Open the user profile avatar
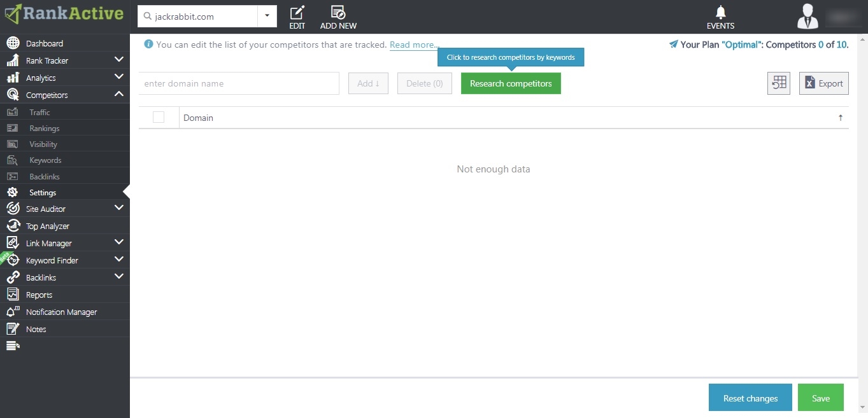868x418 pixels. [808, 17]
